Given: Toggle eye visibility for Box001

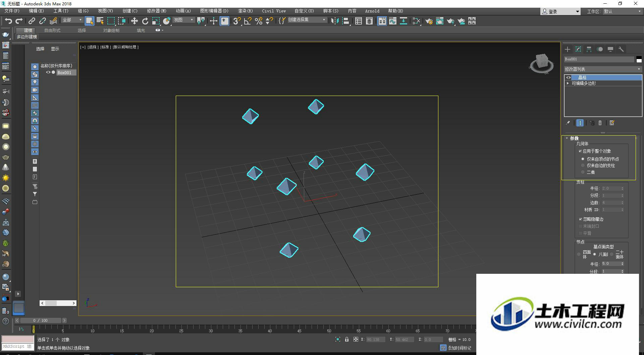Looking at the screenshot, I should pos(48,72).
